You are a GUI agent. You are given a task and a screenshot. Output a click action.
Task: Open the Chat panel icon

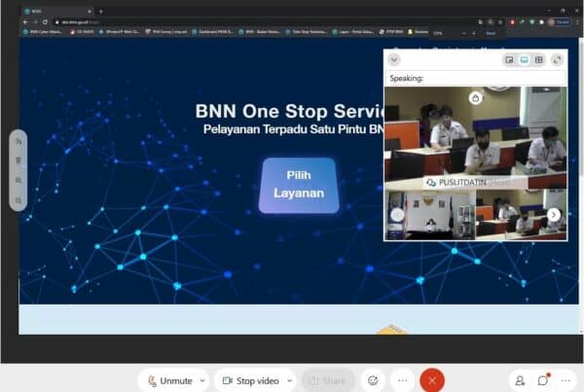point(543,380)
